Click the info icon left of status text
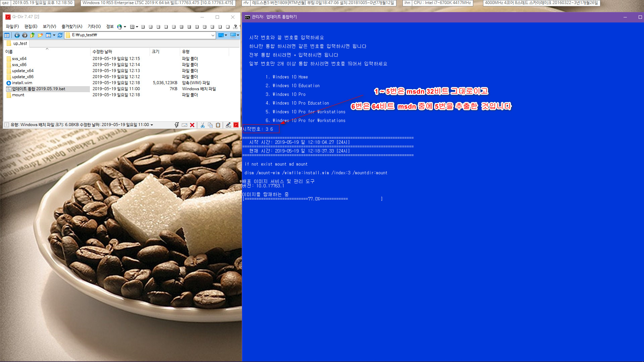Viewport: 644px width, 362px height. click(x=6, y=125)
